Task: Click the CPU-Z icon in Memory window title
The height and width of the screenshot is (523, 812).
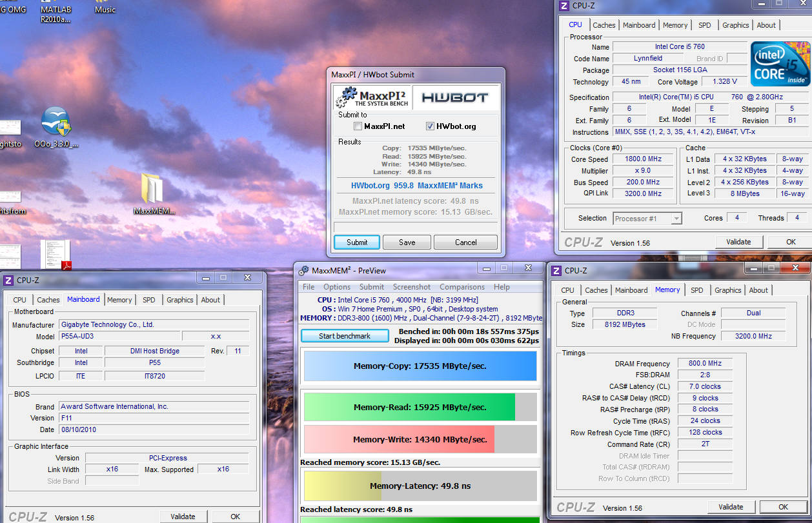Action: (x=556, y=270)
